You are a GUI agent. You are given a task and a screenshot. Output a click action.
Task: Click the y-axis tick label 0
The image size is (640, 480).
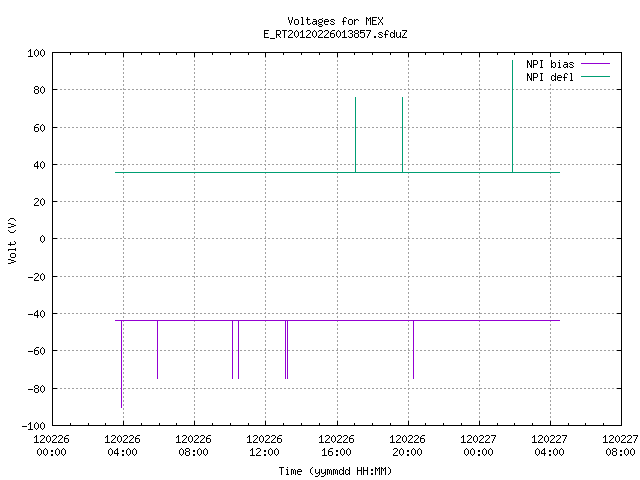[42, 239]
